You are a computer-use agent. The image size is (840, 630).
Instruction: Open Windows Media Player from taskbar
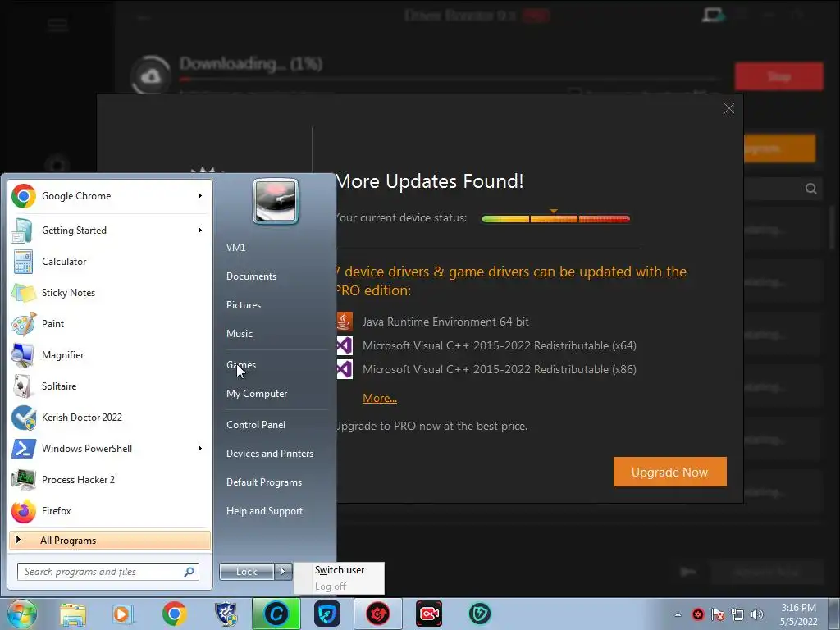[123, 614]
